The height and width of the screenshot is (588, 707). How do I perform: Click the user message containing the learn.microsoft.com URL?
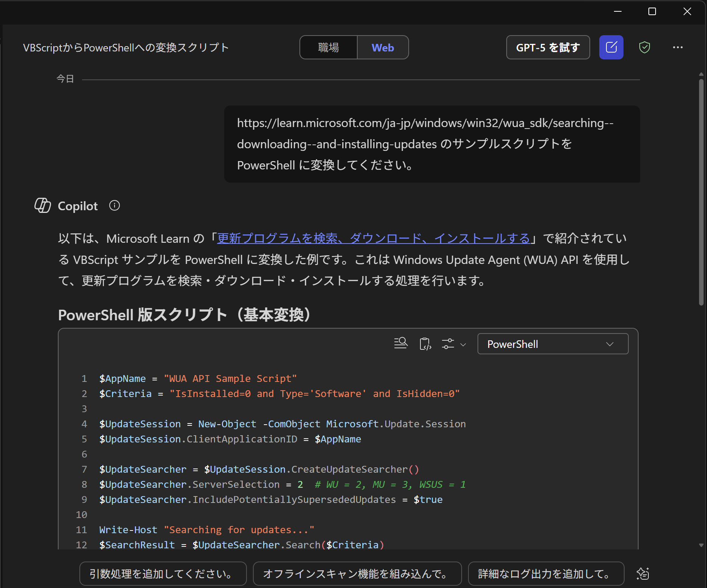pos(432,144)
